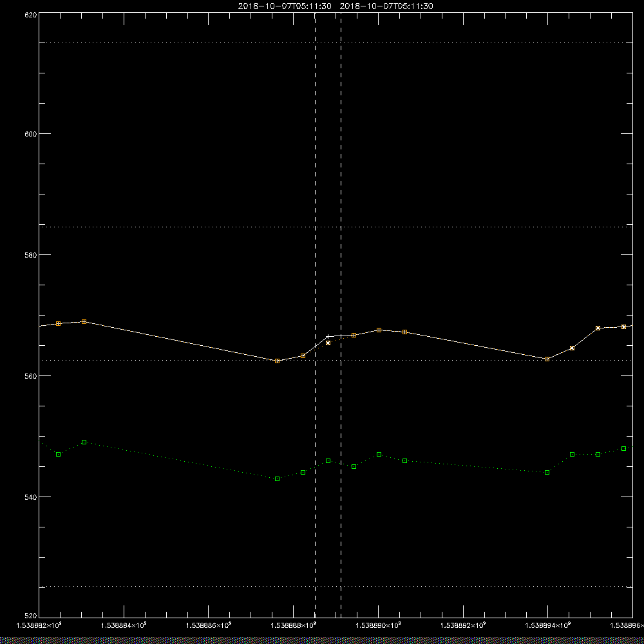The height and width of the screenshot is (644, 644).
Task: Click x-axis label 1.538894×10⁹
Action: point(548,625)
